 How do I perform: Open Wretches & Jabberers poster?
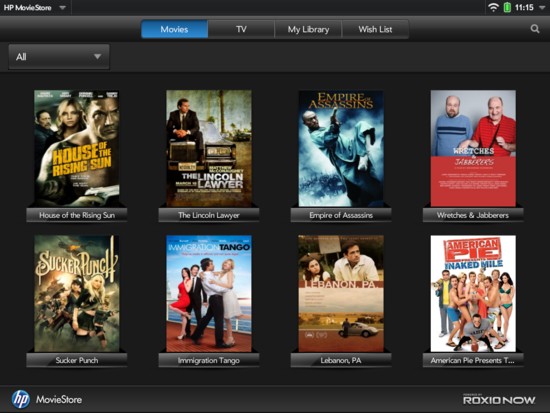coord(473,148)
